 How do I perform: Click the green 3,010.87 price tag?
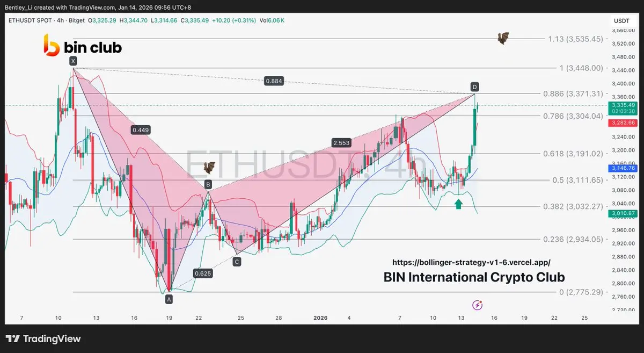[623, 214]
